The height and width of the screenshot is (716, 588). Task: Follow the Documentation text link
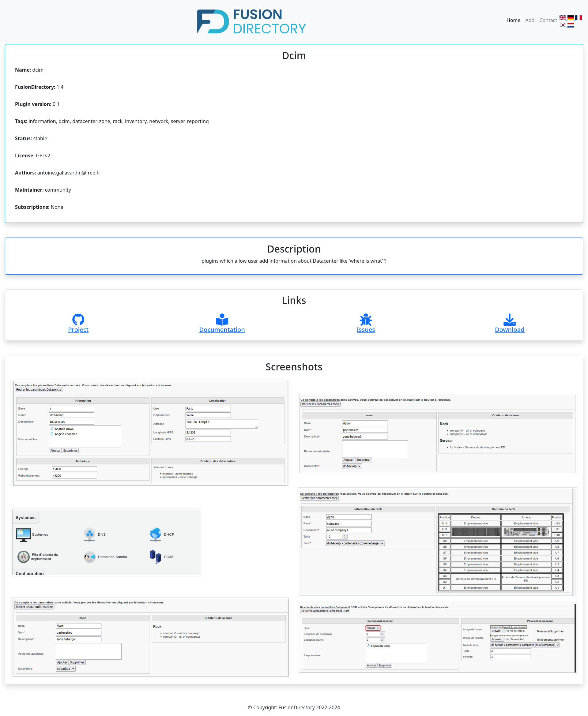tap(222, 330)
